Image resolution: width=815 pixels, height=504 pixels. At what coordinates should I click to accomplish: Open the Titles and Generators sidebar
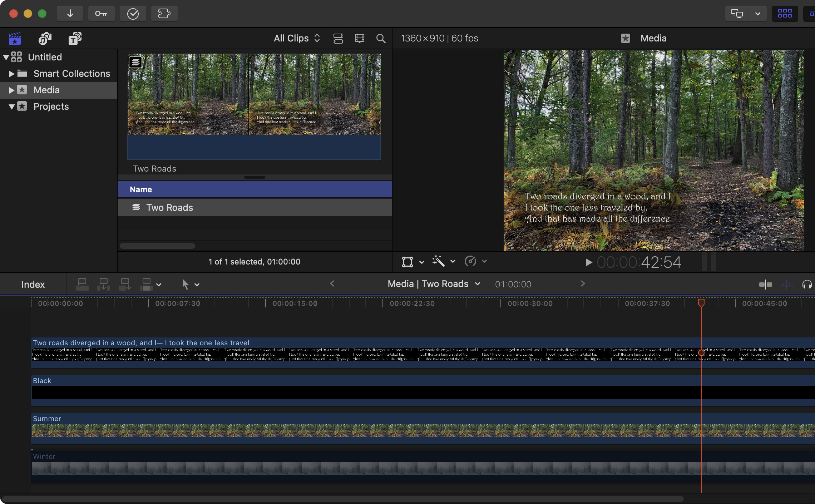(x=75, y=38)
